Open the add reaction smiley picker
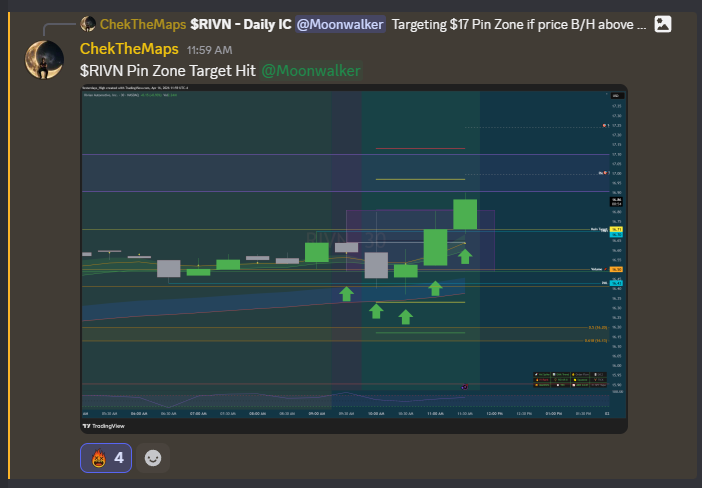This screenshot has height=488, width=702. pos(153,458)
